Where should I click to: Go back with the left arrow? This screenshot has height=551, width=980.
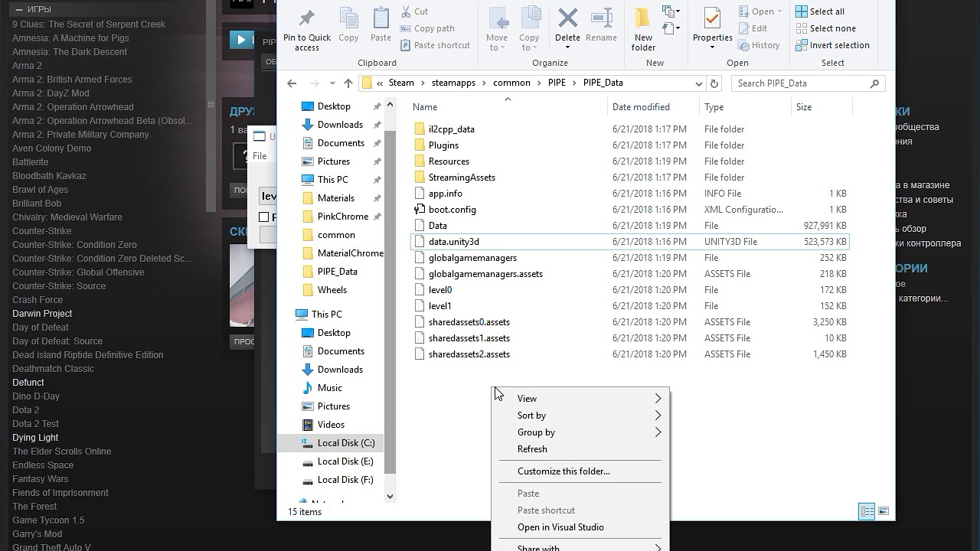[x=292, y=83]
